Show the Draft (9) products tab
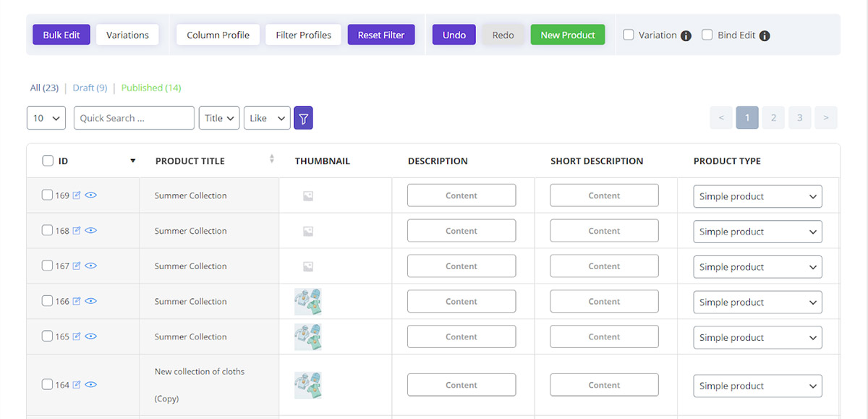The image size is (868, 419). click(x=90, y=88)
